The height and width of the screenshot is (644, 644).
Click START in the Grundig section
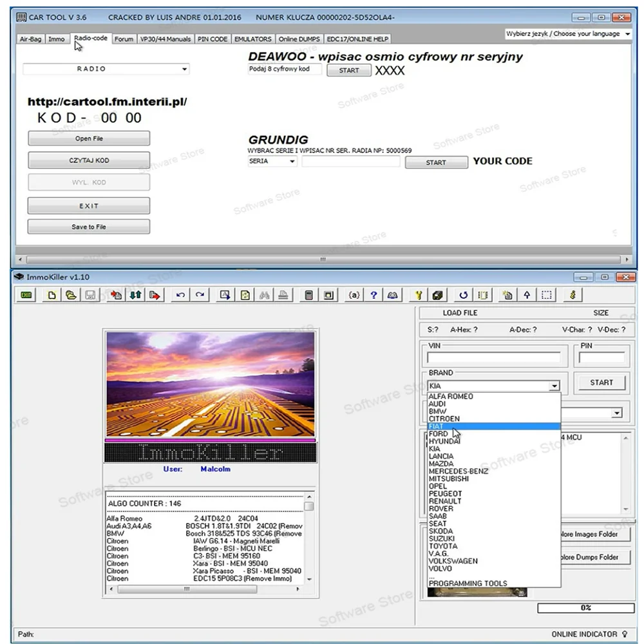coord(436,162)
